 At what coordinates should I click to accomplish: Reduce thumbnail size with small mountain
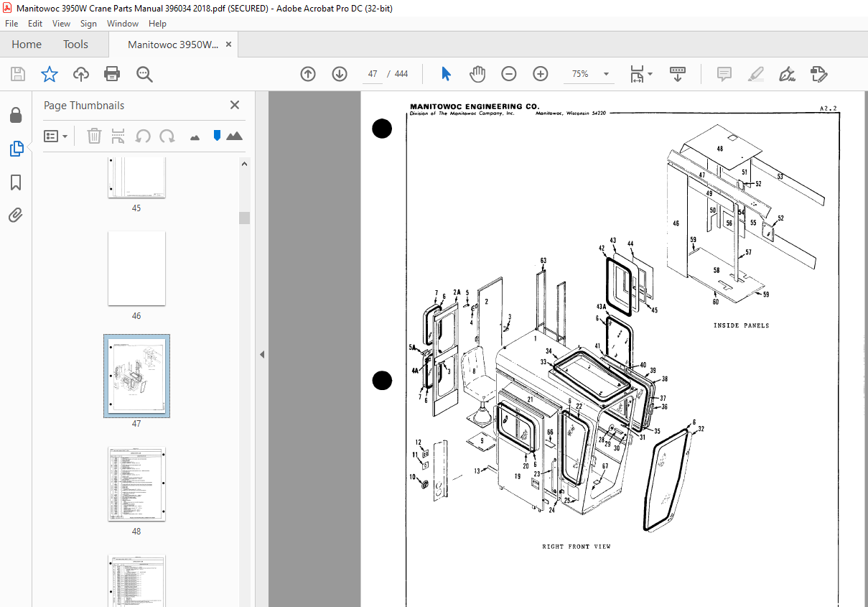pyautogui.click(x=195, y=137)
